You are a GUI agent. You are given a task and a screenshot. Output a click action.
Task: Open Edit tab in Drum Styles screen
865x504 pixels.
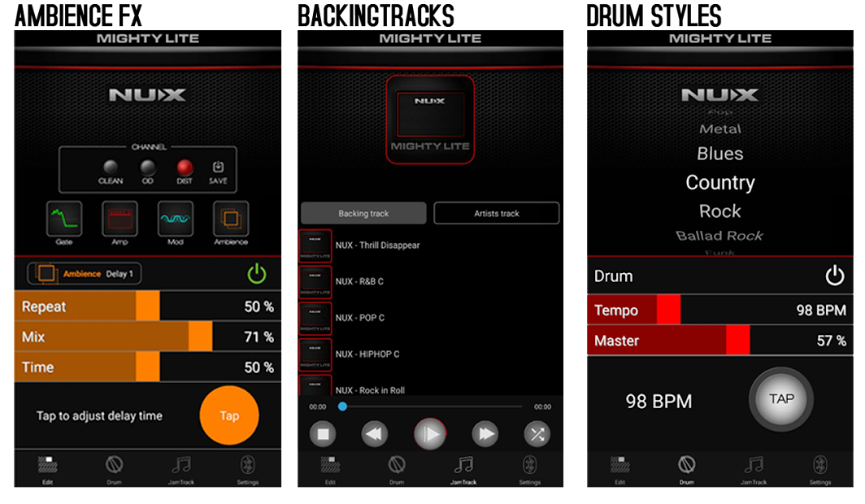[620, 470]
